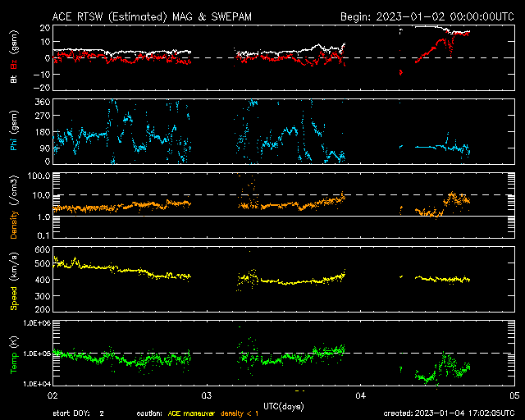Click the '03' day tick label
525x420 pixels.
point(207,396)
